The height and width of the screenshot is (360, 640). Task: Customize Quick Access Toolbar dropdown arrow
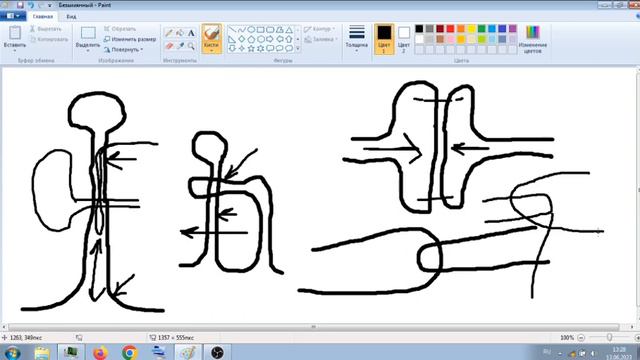coord(50,5)
